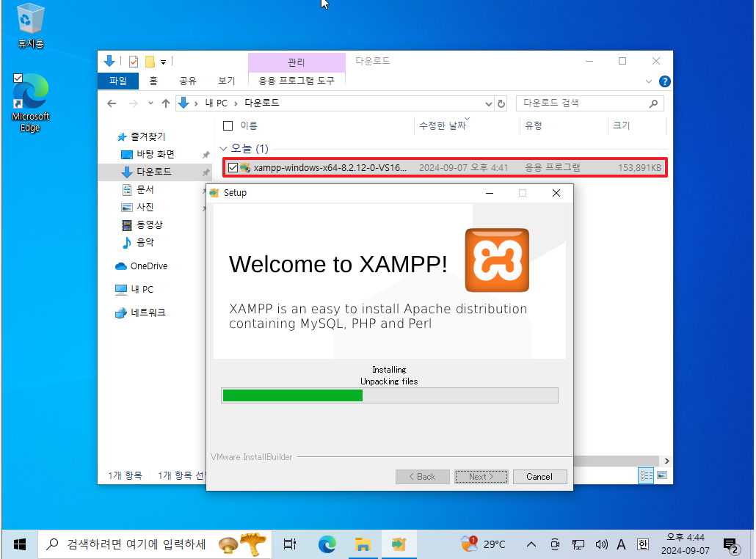Open Task View on the taskbar

click(289, 544)
